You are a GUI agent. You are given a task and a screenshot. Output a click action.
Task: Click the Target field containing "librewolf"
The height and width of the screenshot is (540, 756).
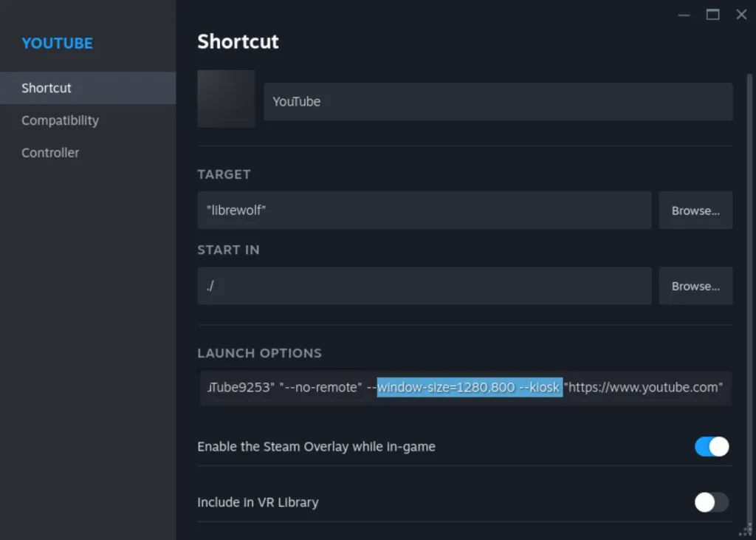point(425,211)
